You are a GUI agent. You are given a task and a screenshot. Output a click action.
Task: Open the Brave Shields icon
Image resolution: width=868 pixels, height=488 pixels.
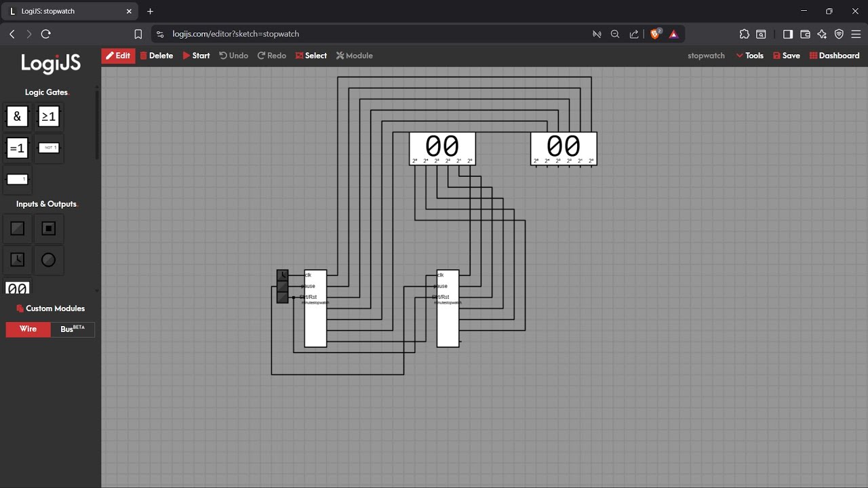coord(655,34)
